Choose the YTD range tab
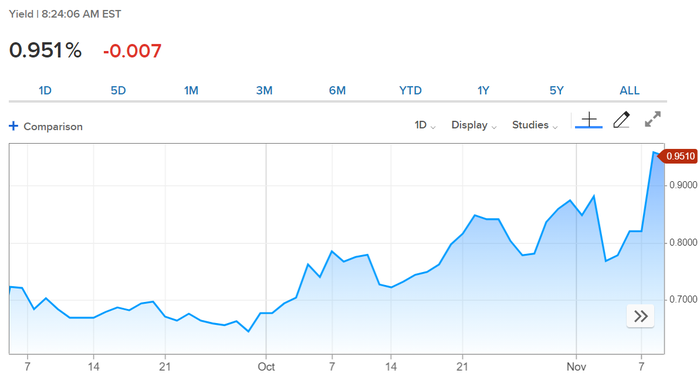The height and width of the screenshot is (387, 700). click(410, 91)
